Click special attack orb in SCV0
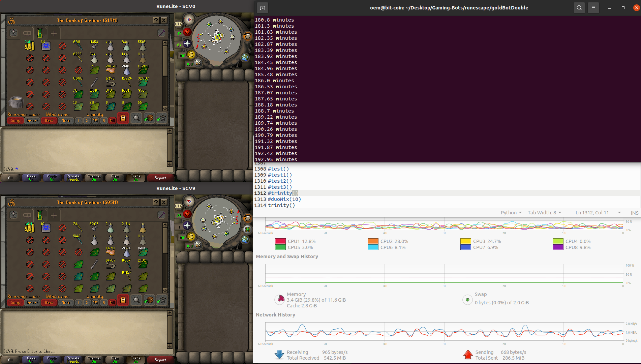 click(x=198, y=63)
